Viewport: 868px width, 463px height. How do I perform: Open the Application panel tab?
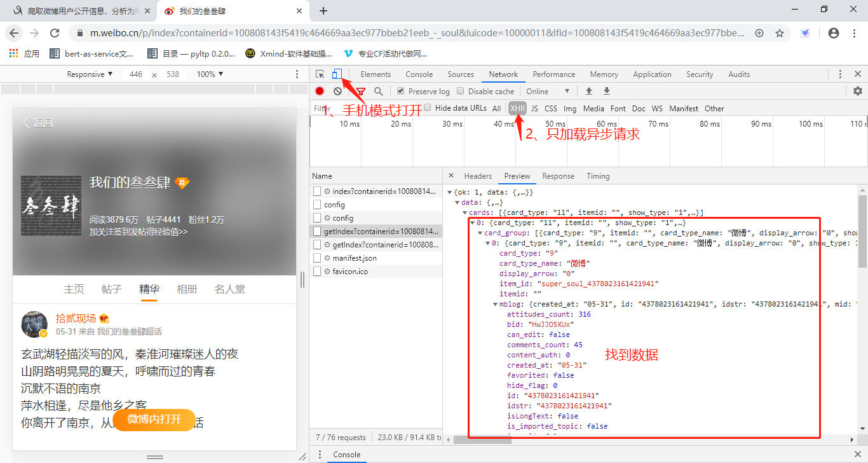[652, 74]
